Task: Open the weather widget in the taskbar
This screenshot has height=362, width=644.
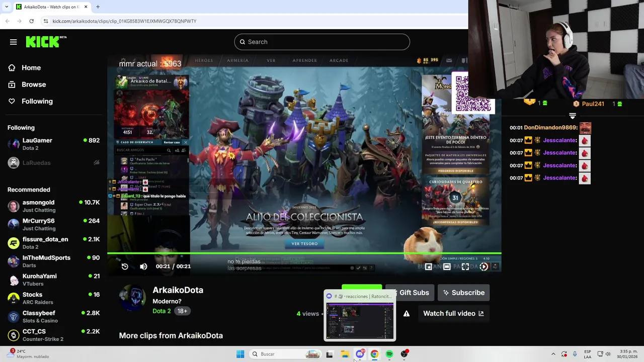Action: point(27,354)
